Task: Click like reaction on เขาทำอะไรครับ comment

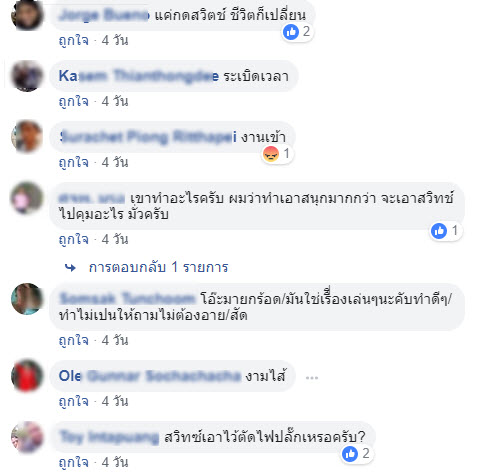Action: pyautogui.click(x=439, y=231)
